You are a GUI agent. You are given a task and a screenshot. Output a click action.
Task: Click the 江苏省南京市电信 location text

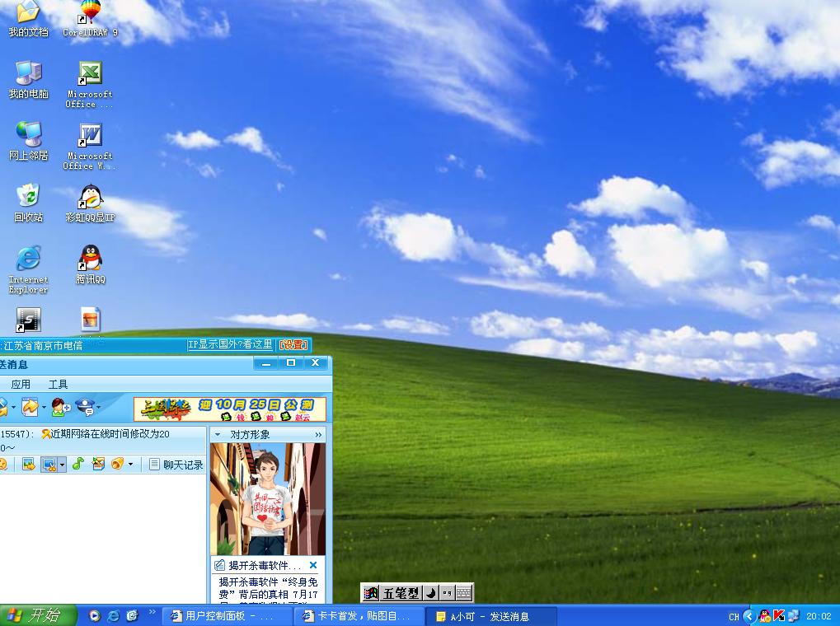(43, 345)
